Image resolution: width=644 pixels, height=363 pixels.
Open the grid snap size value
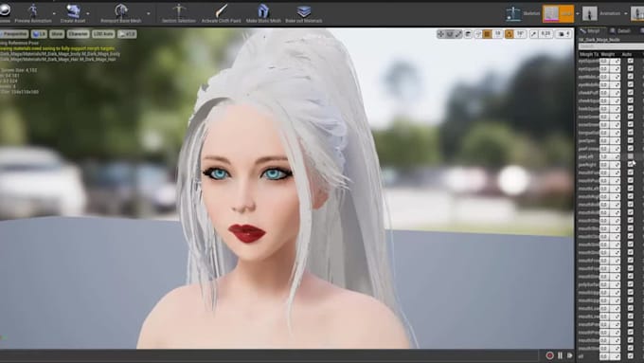[x=498, y=34]
